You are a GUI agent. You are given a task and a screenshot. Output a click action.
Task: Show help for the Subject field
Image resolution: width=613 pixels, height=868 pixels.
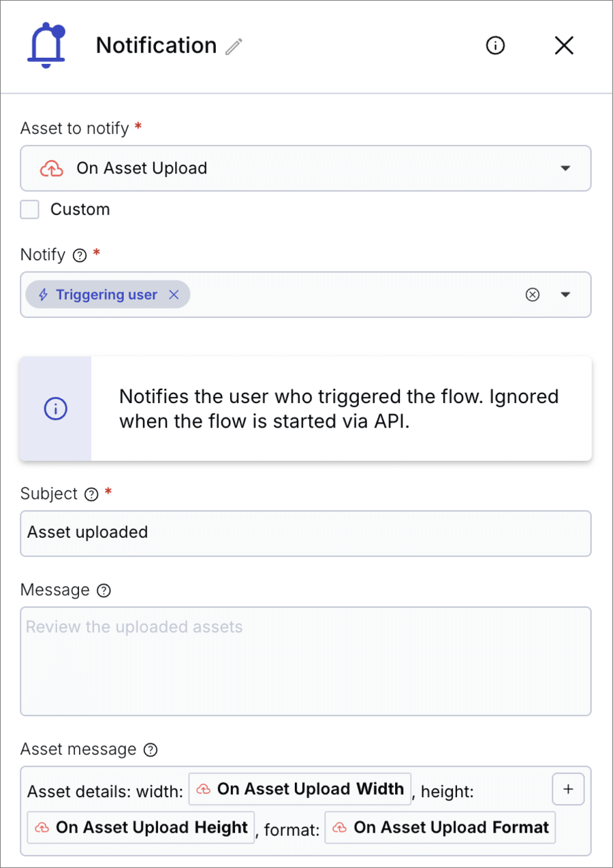(x=91, y=495)
